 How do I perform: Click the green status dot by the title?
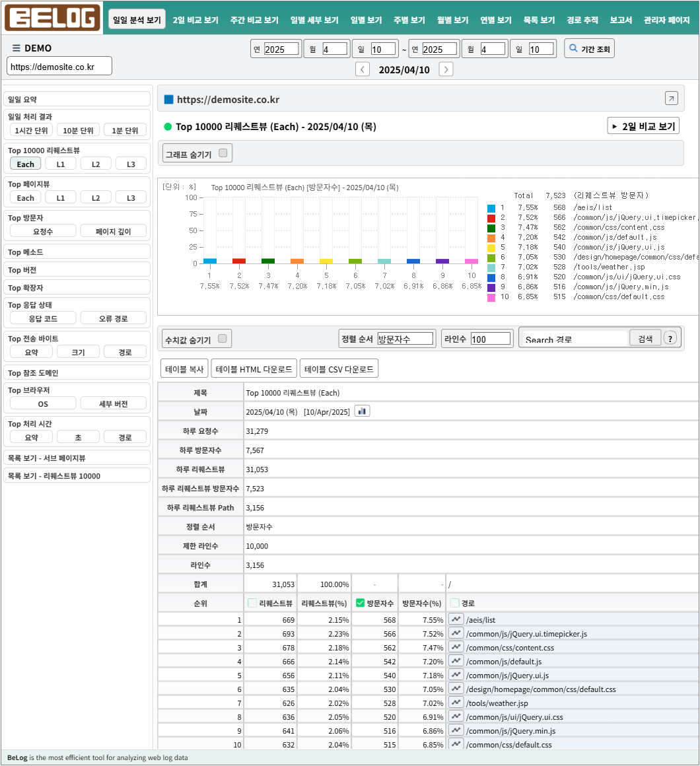click(x=168, y=127)
